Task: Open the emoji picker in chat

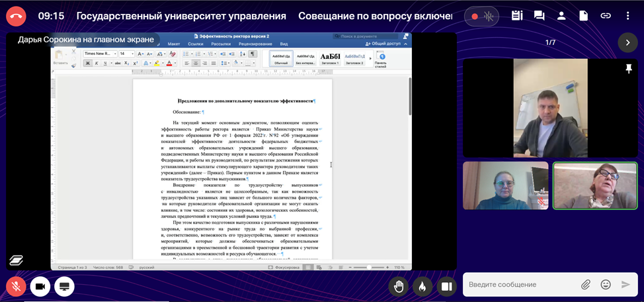Action: coord(605,285)
